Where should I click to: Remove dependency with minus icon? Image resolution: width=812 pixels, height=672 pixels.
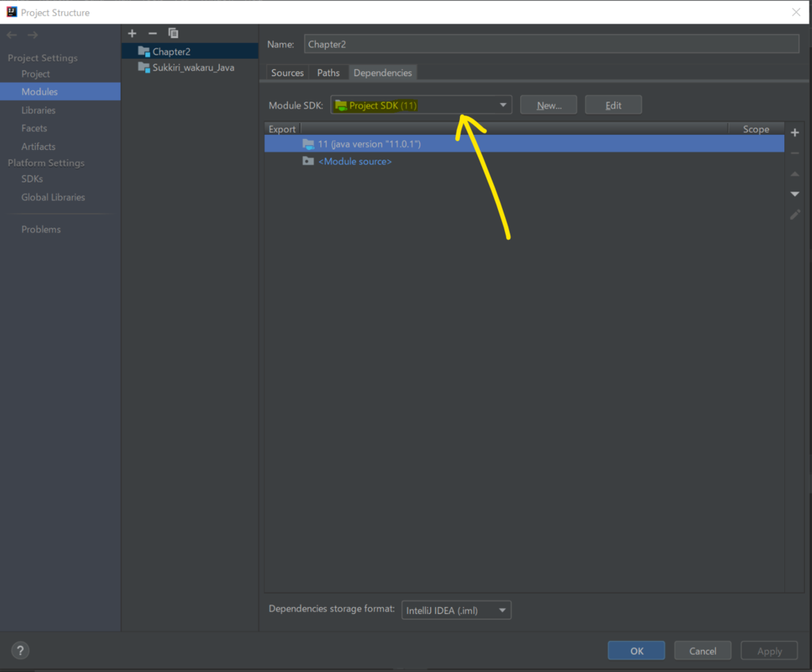point(795,153)
